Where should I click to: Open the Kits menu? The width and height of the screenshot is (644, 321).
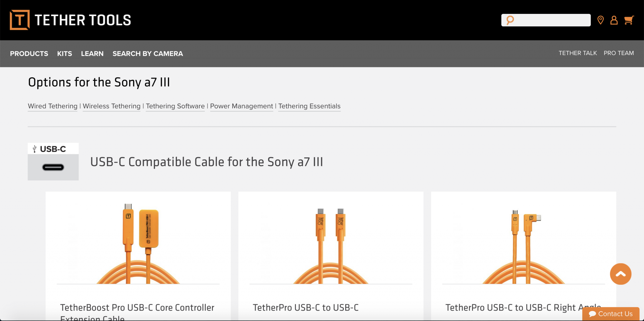tap(64, 53)
